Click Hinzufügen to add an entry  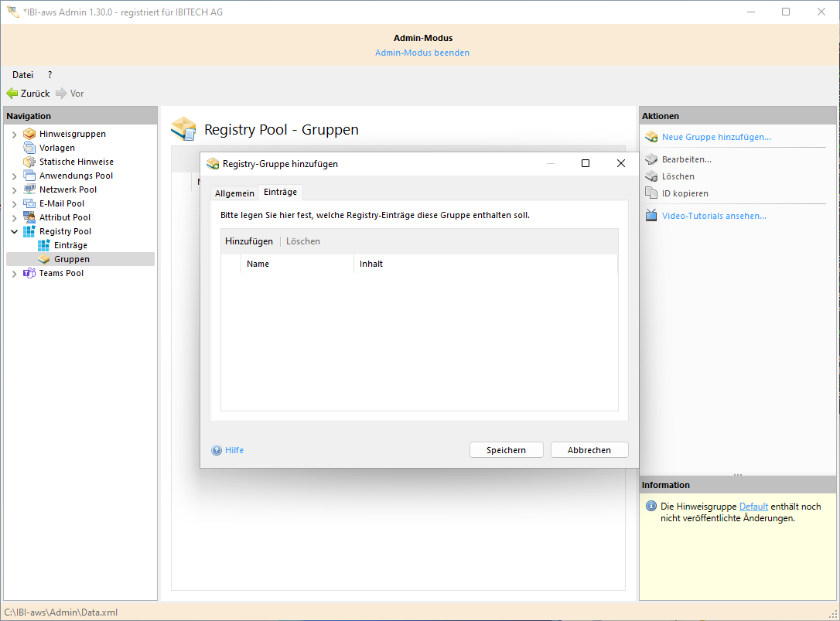point(249,241)
